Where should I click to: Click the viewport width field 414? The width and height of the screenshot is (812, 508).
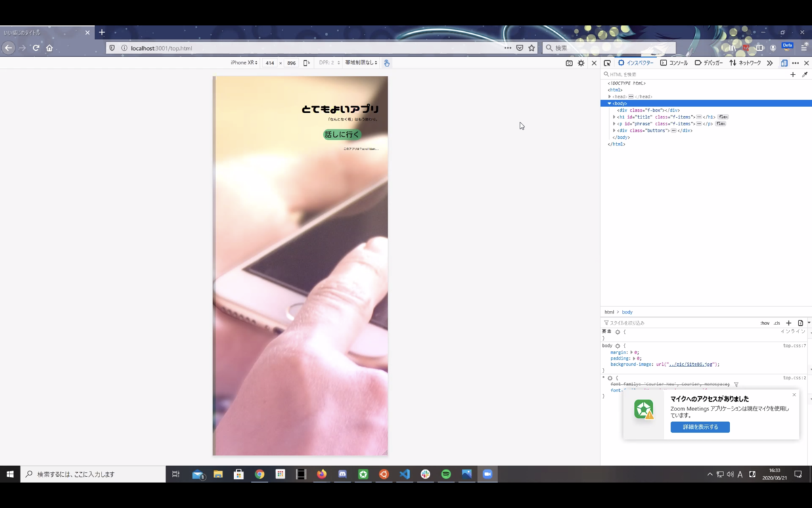pyautogui.click(x=270, y=63)
